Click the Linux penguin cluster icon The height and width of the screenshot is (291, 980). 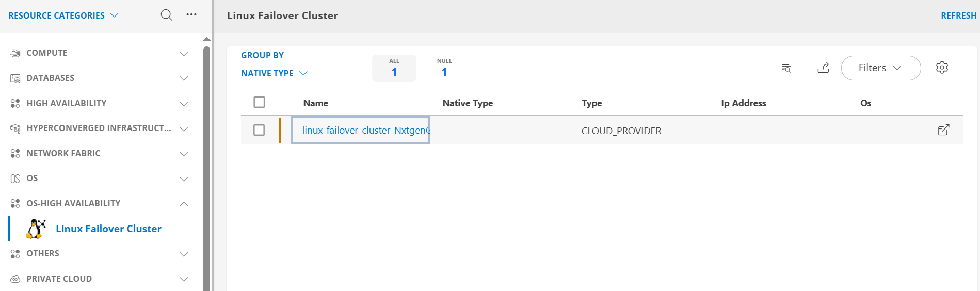point(36,229)
